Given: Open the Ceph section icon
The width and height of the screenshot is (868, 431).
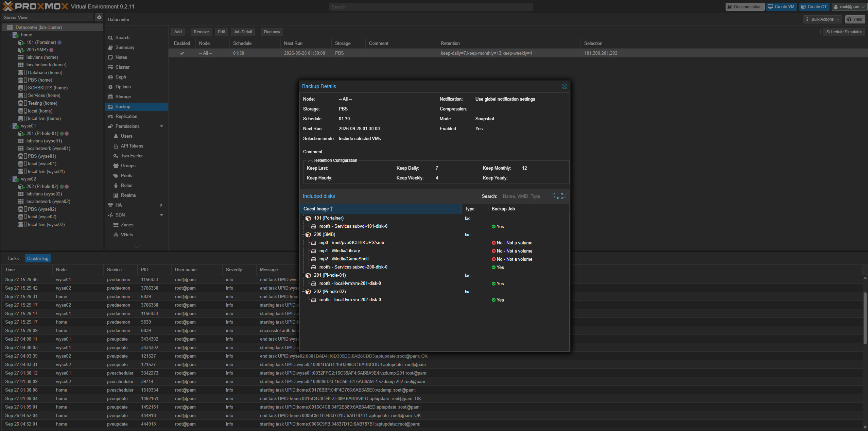Looking at the screenshot, I should (x=110, y=77).
